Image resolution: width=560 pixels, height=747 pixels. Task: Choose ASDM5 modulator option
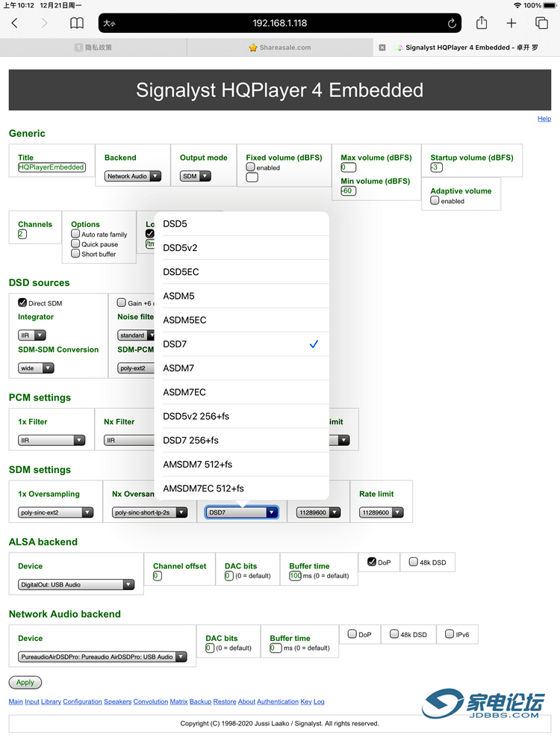tap(242, 296)
